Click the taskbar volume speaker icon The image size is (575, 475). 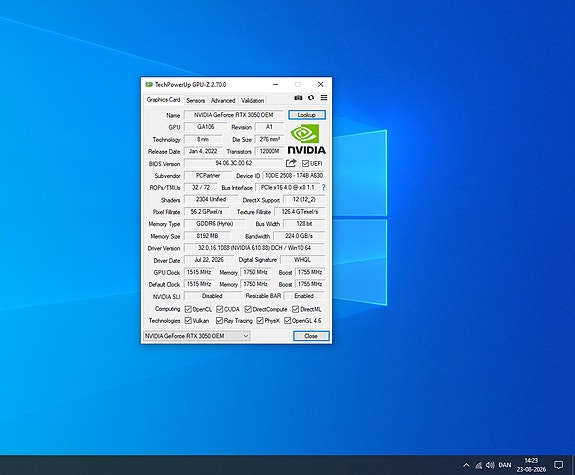(x=490, y=465)
